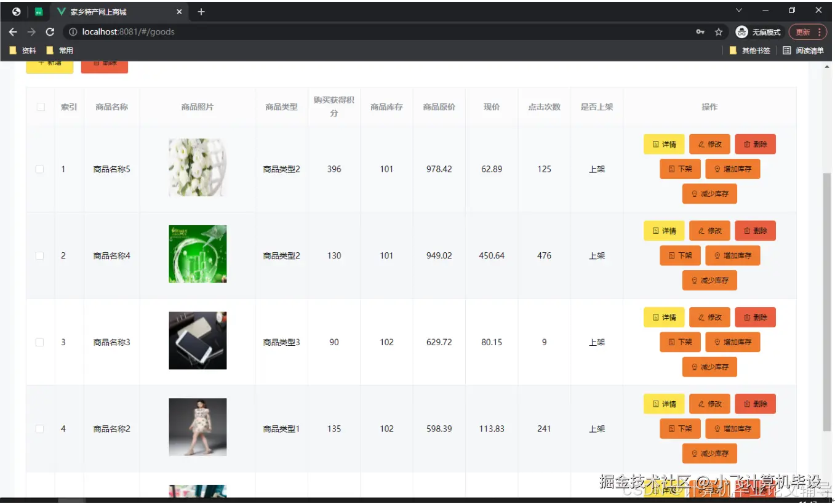
Task: Open the 阅读清单 reading list
Action: [x=806, y=50]
